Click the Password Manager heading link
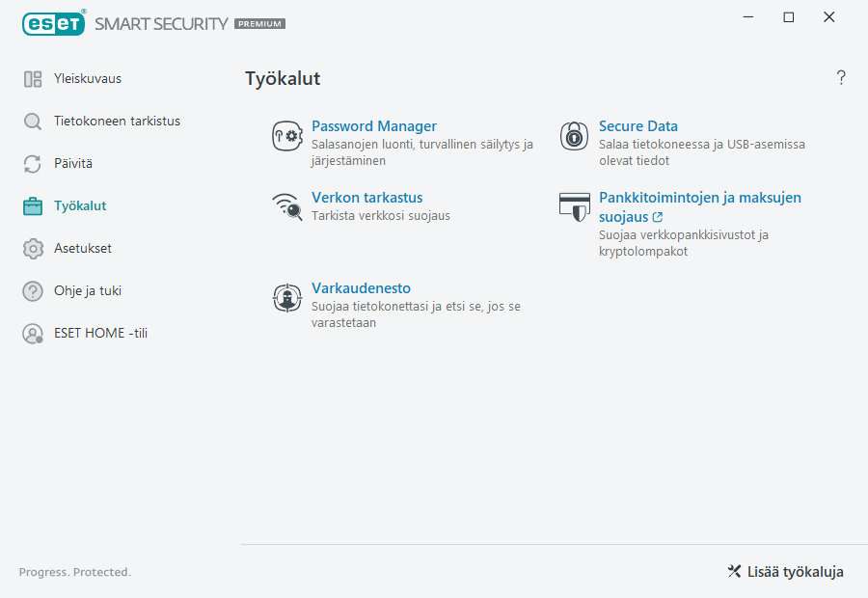 pos(374,125)
